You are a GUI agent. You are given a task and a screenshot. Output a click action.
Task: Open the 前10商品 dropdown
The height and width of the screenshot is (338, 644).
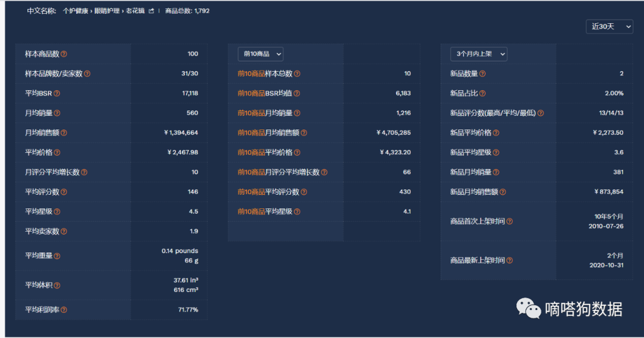tap(261, 54)
